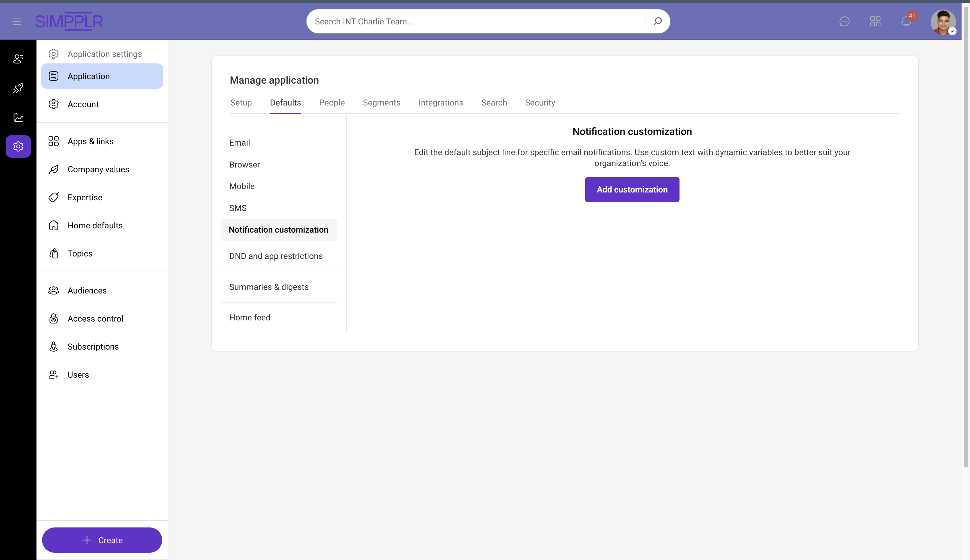
Task: Open Access control settings
Action: (x=95, y=318)
